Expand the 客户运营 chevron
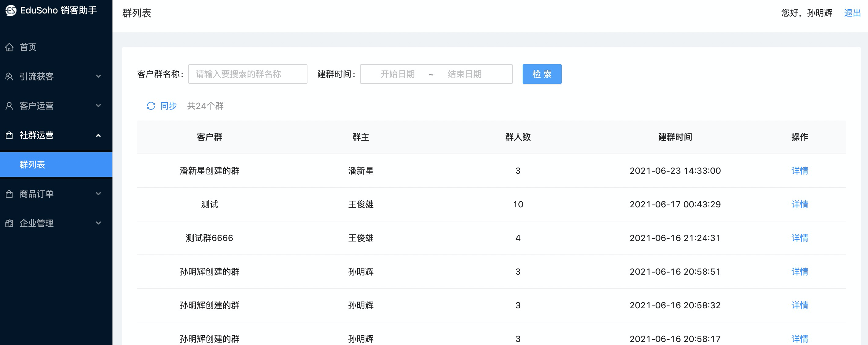The height and width of the screenshot is (345, 868). 98,106
